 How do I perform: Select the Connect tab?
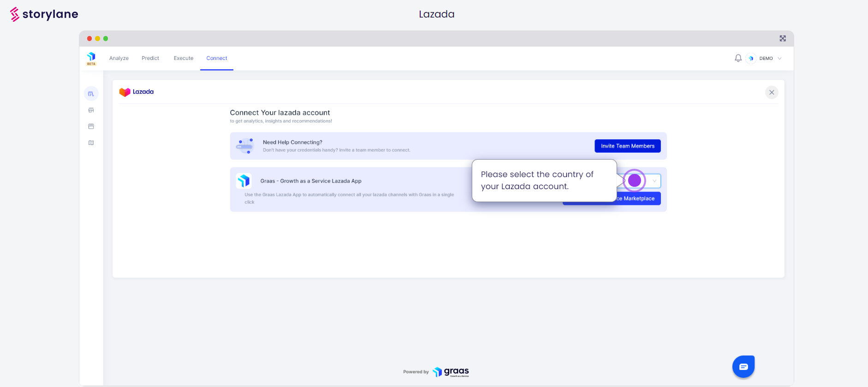[217, 59]
